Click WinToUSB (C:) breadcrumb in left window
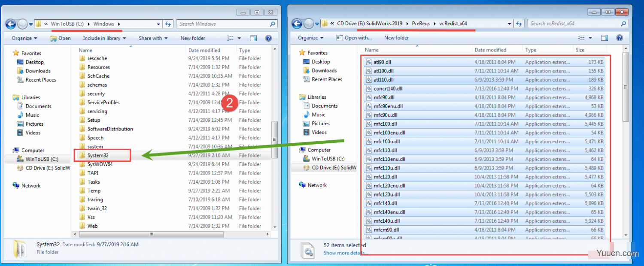The width and height of the screenshot is (644, 266). 67,24
